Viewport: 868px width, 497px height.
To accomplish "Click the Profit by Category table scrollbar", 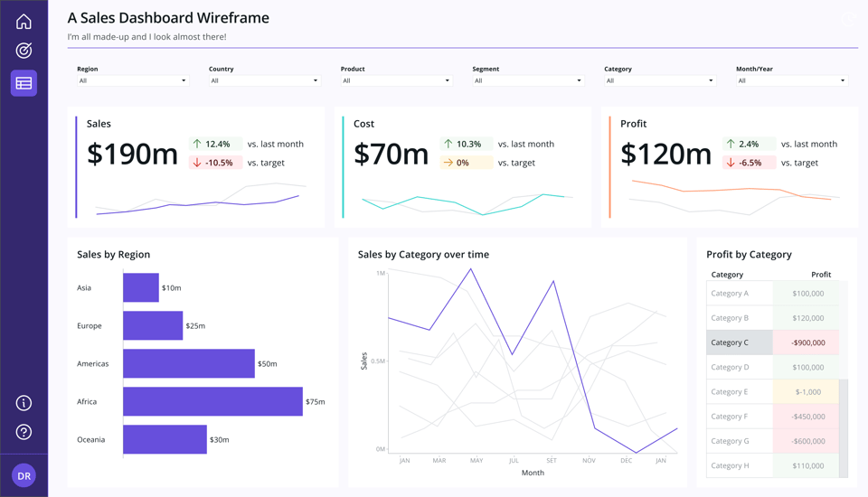I will [844, 428].
